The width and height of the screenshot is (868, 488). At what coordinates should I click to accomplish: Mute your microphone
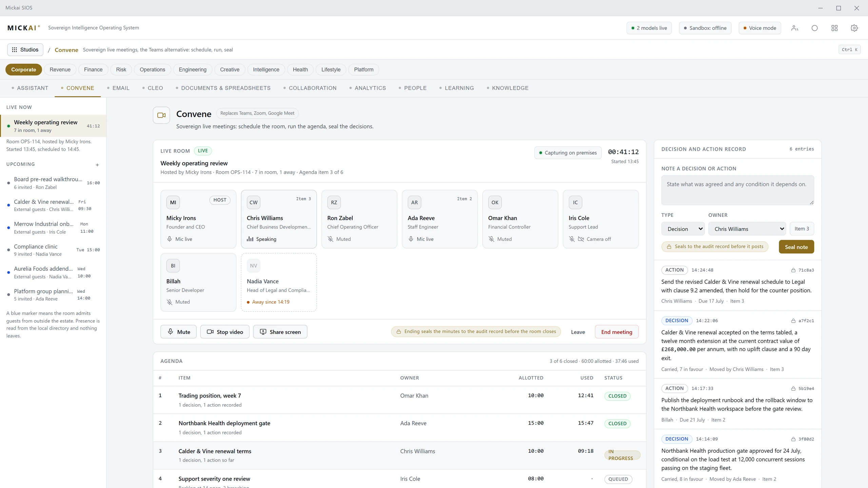(179, 332)
